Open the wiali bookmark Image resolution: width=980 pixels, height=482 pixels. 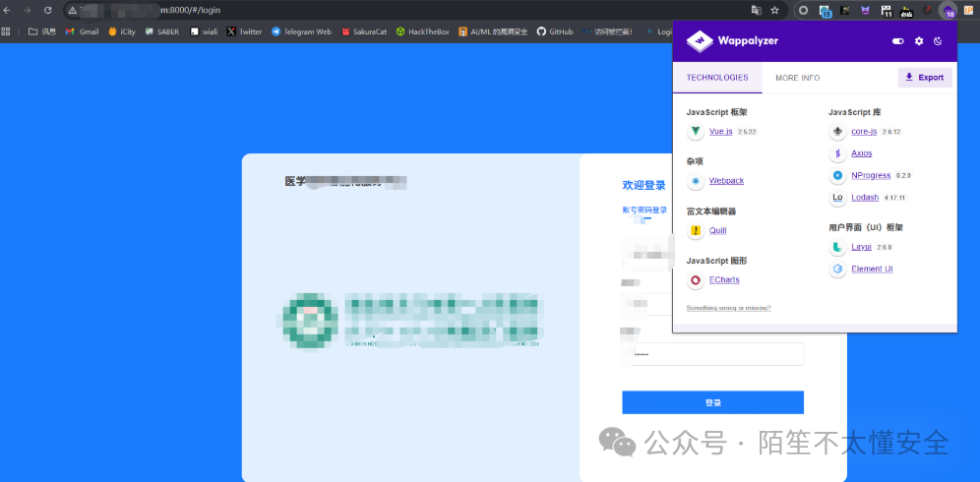point(204,31)
